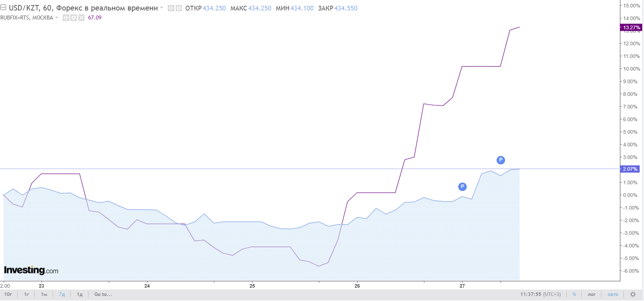644x301 pixels.
Task: Click date label 25 on time axis
Action: pyautogui.click(x=252, y=286)
